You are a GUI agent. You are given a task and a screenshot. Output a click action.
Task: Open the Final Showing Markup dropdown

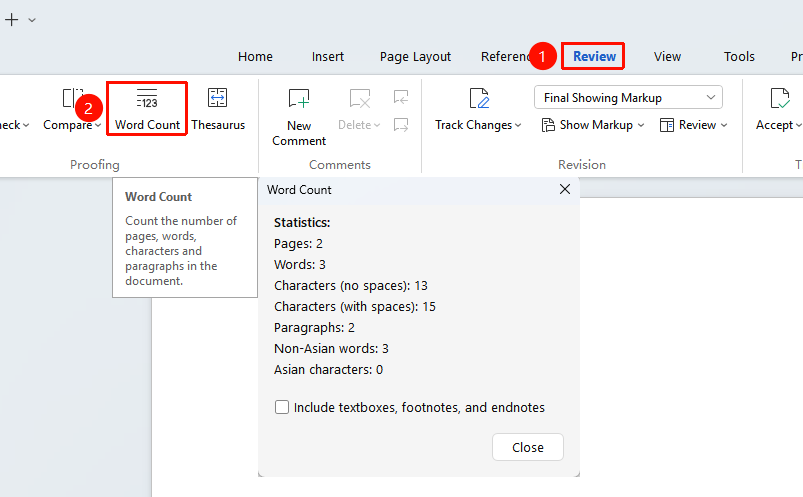[628, 97]
